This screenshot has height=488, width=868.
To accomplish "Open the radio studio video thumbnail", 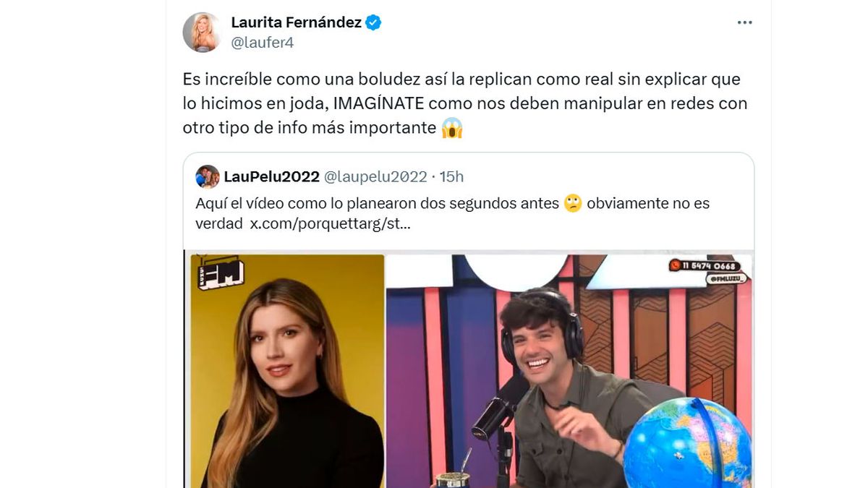I will coord(570,371).
